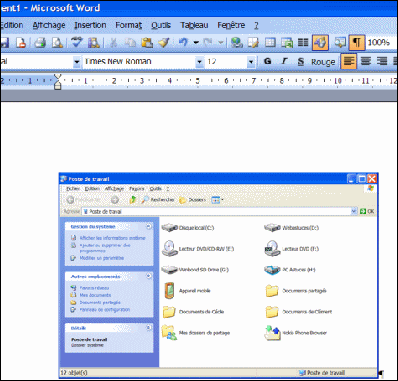The width and height of the screenshot is (398, 381).
Task: Insert a hyperlink using the globe icon
Action: click(237, 43)
